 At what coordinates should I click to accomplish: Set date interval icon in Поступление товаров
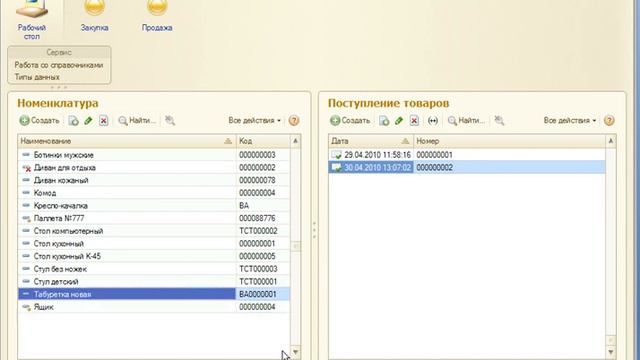pos(433,120)
